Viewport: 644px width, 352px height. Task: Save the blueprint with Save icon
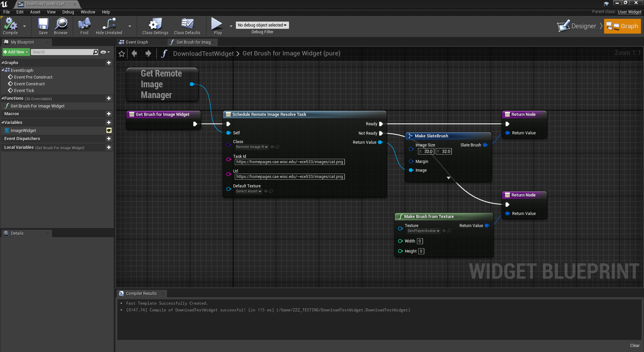[43, 26]
